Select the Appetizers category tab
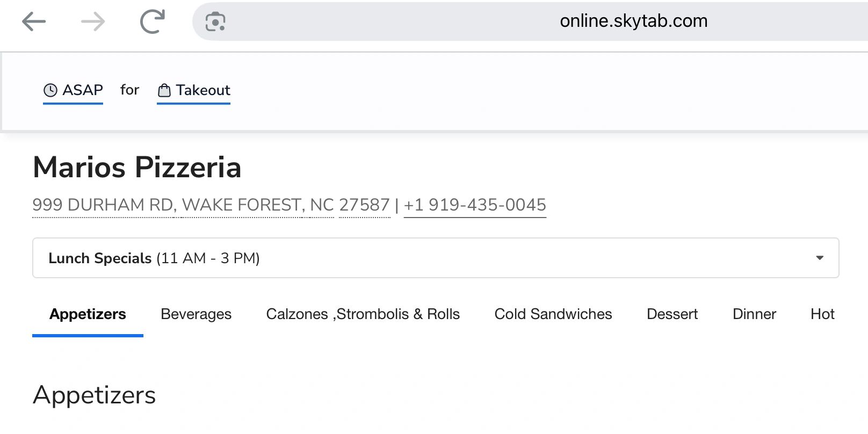 click(x=88, y=314)
